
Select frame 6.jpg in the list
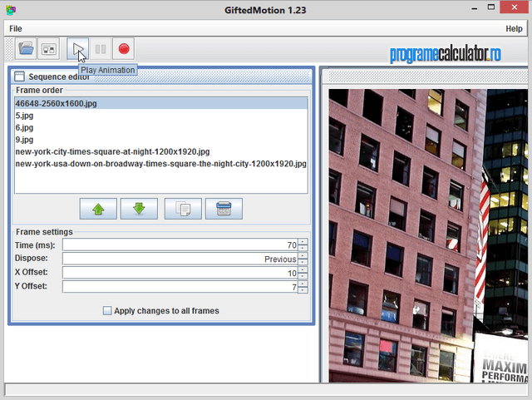[x=161, y=128]
